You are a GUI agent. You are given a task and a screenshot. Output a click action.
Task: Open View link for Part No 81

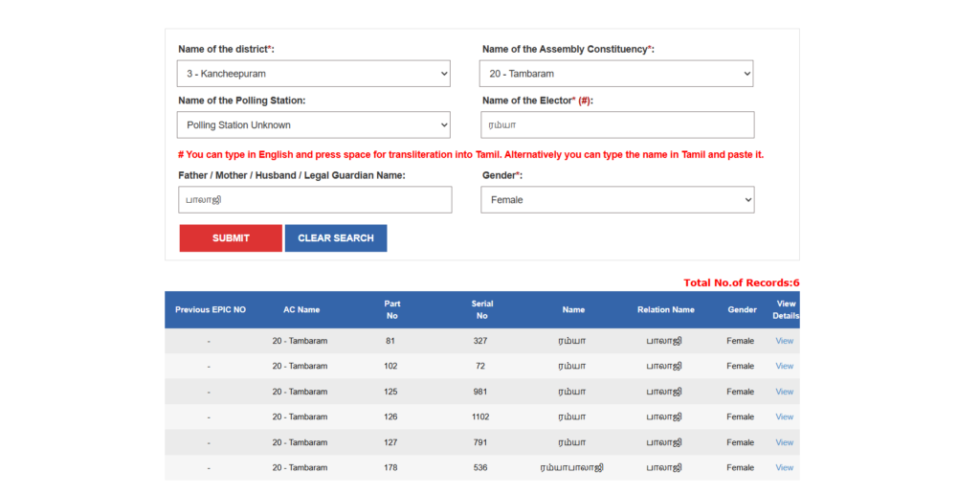(x=785, y=341)
